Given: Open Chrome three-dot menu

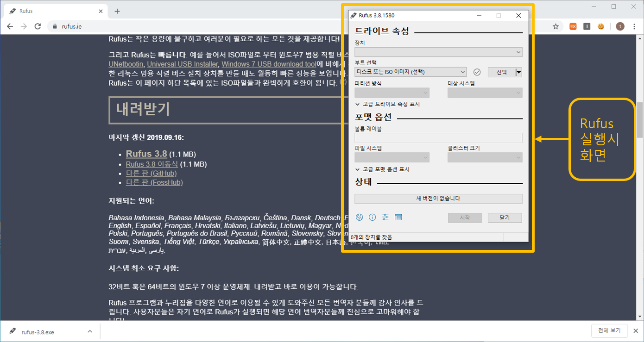Looking at the screenshot, I should click(x=634, y=26).
